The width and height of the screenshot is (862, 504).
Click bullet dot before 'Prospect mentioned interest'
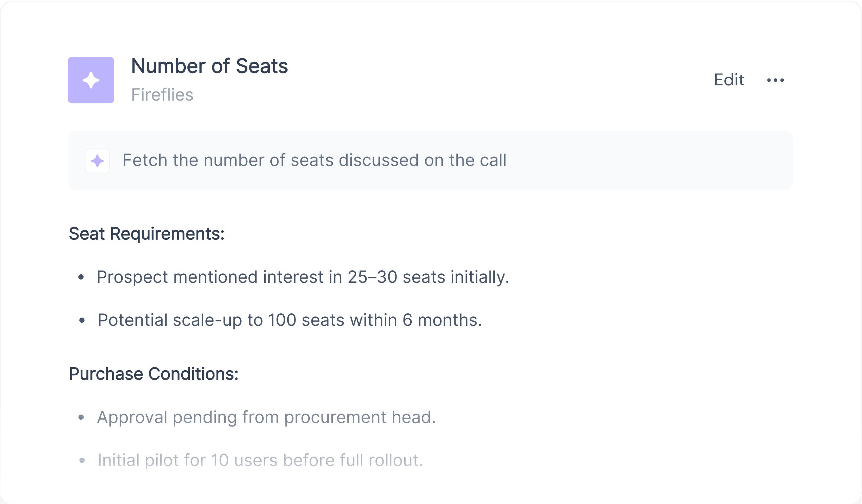81,277
